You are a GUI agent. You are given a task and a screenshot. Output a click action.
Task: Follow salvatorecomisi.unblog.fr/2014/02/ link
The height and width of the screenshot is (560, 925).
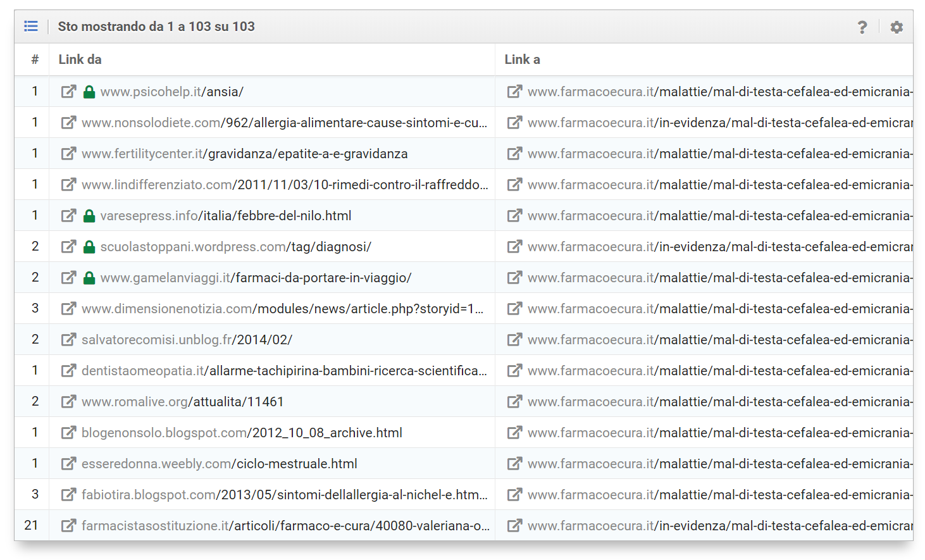[187, 340]
